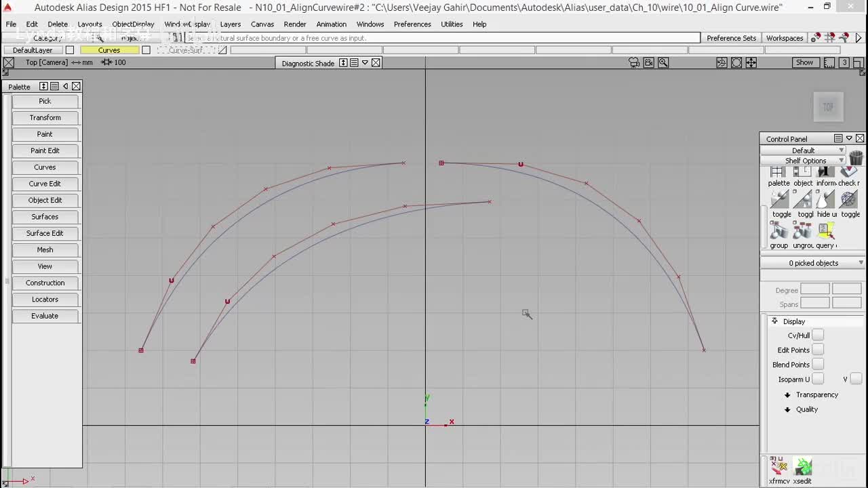Toggle the viewport 3 button
Image resolution: width=868 pixels, height=488 pixels.
[844, 62]
